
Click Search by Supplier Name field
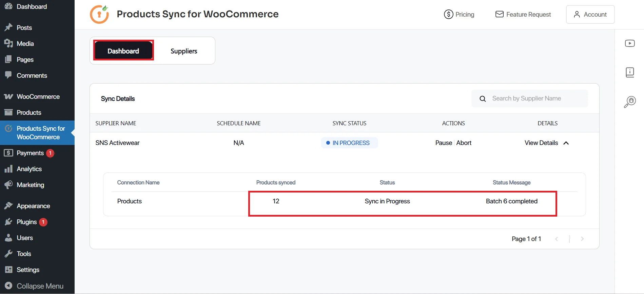(530, 98)
